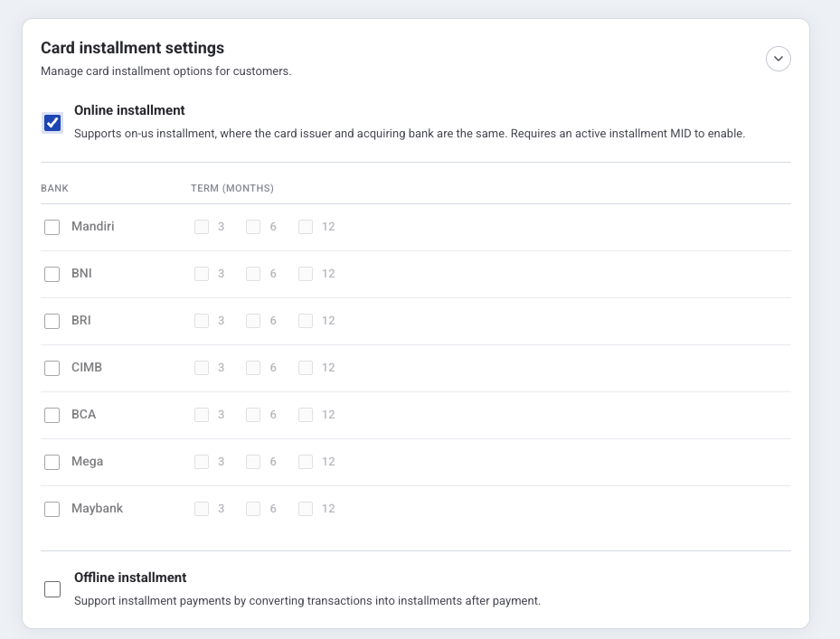This screenshot has width=840, height=639.
Task: Select 12-month term for BNI
Action: [x=306, y=274]
